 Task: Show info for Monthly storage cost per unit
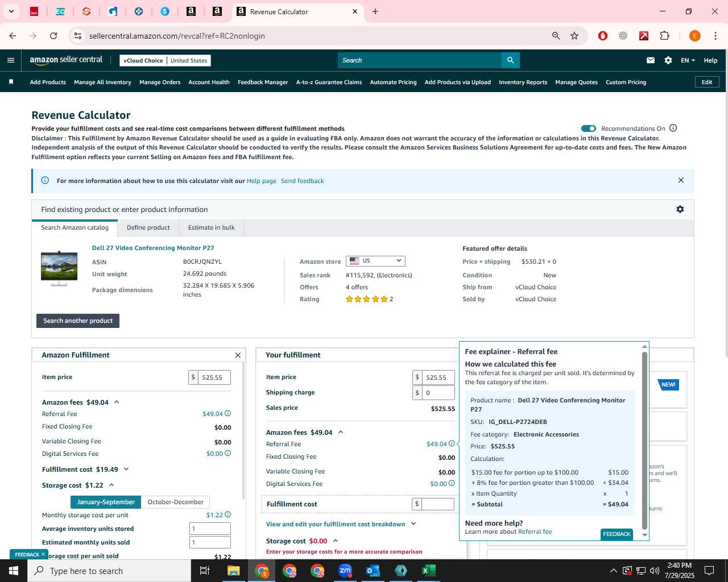coord(228,514)
